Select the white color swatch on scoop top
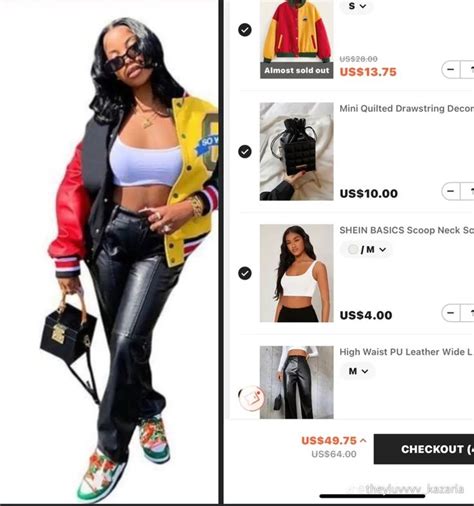 coord(353,249)
